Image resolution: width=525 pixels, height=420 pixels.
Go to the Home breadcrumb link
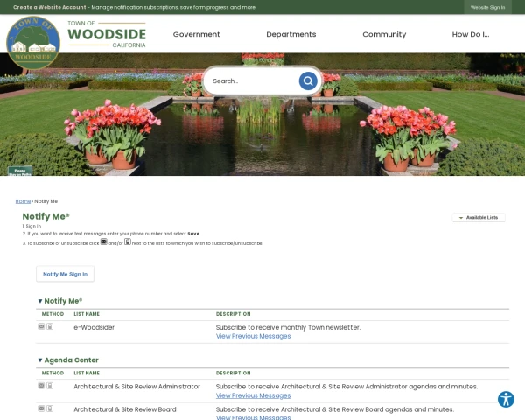tap(23, 201)
